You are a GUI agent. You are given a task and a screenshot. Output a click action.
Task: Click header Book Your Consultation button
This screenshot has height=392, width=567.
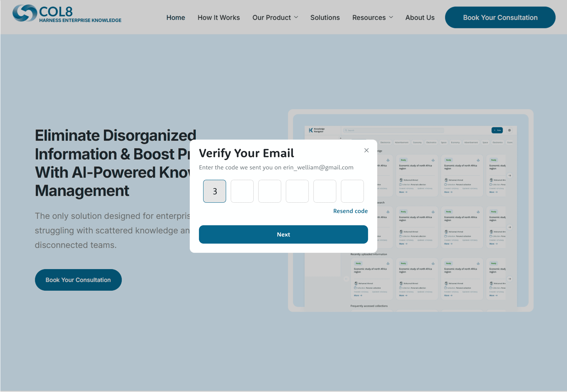coord(500,17)
